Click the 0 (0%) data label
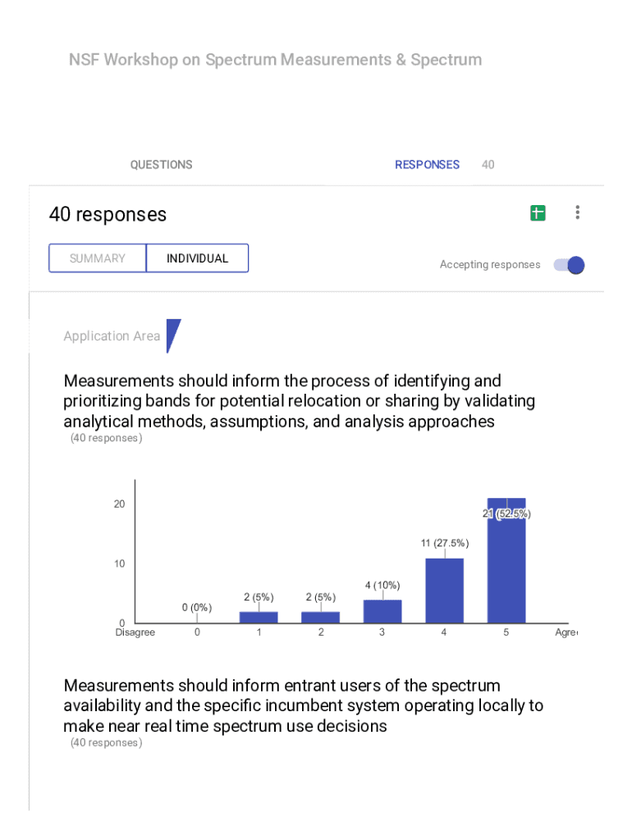Image resolution: width=632 pixels, height=840 pixels. (x=197, y=608)
